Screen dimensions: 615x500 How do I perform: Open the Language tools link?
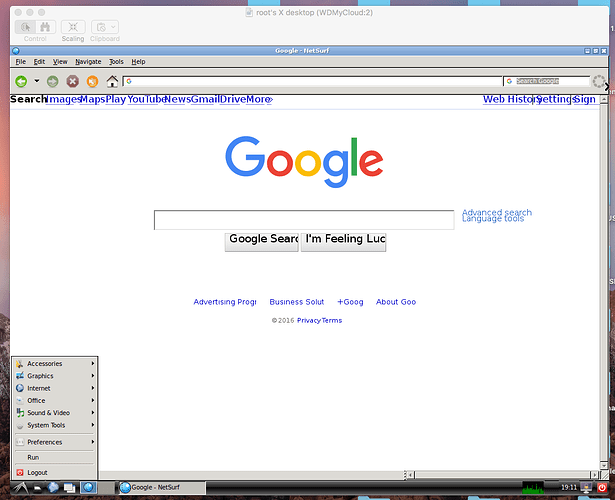click(493, 219)
